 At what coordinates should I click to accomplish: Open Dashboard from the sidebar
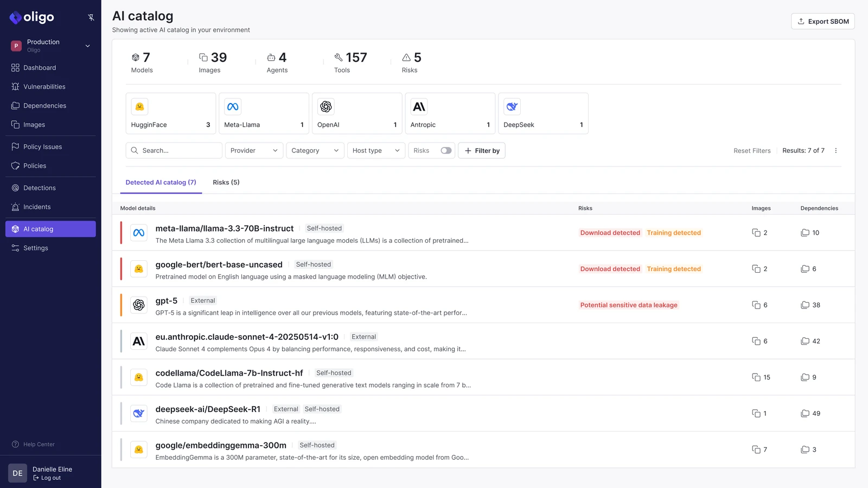tap(40, 67)
